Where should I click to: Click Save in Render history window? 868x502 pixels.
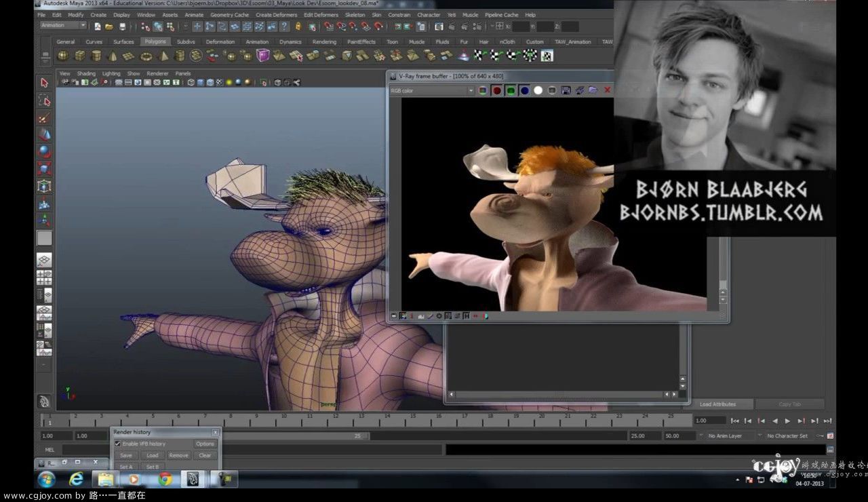coord(126,455)
